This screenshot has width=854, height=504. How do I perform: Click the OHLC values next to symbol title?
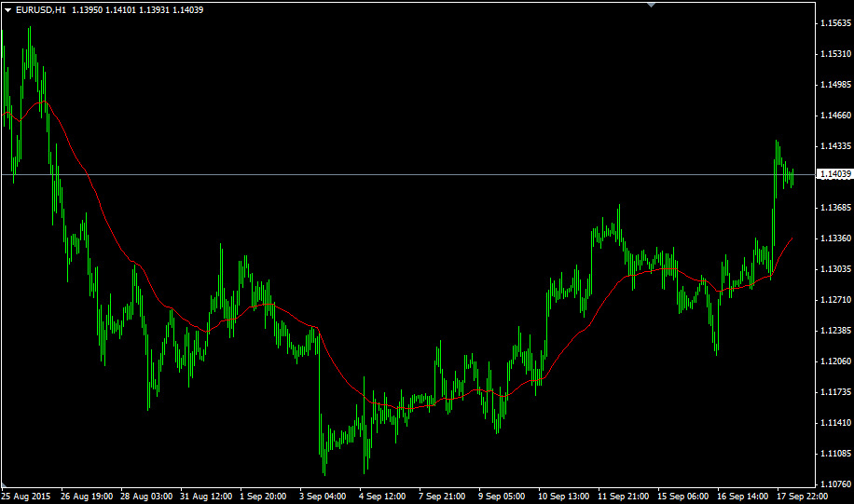point(138,10)
